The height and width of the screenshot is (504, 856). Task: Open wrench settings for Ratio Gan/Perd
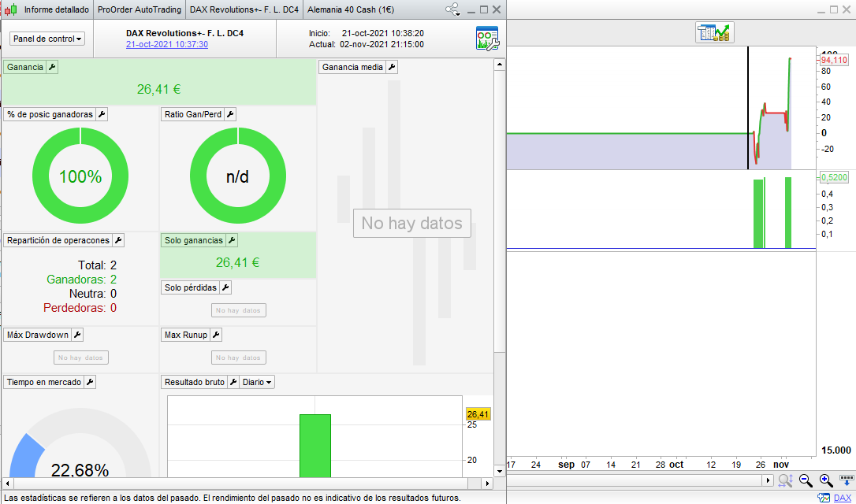(230, 114)
